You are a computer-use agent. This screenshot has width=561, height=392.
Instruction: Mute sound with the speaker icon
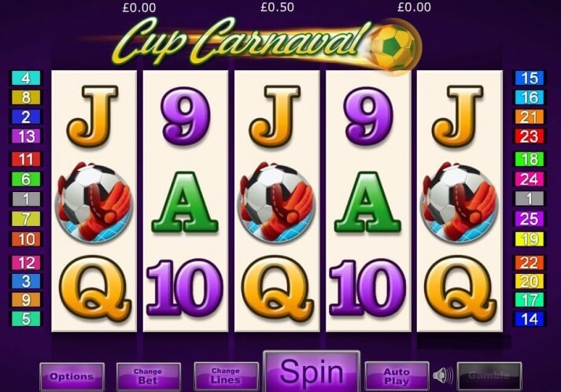[443, 376]
